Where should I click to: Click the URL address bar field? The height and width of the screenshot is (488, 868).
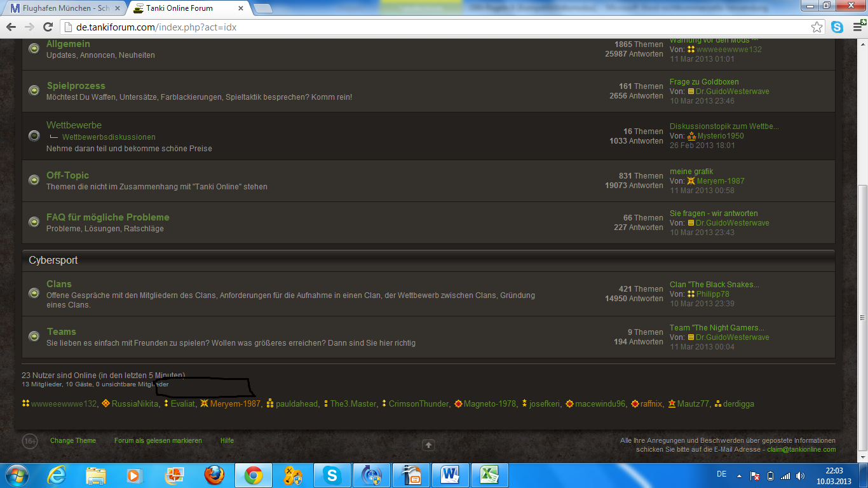point(432,27)
